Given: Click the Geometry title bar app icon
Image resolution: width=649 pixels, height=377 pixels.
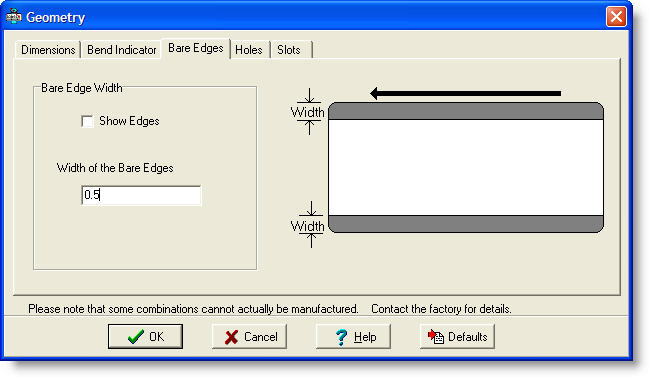Looking at the screenshot, I should pos(14,17).
